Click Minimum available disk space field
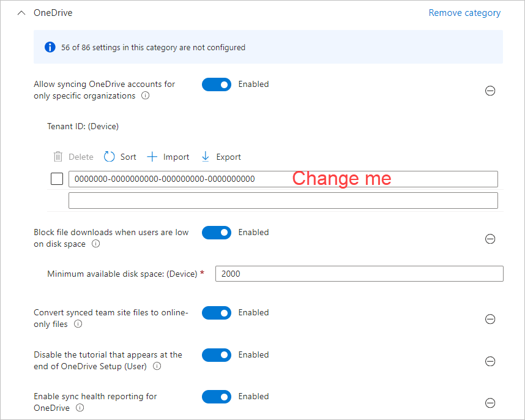The width and height of the screenshot is (525, 420). point(359,274)
